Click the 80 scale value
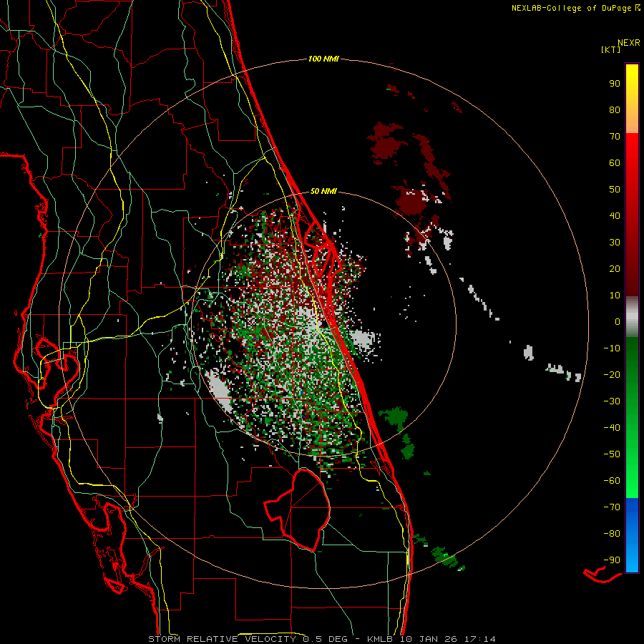The width and height of the screenshot is (644, 644). point(615,109)
